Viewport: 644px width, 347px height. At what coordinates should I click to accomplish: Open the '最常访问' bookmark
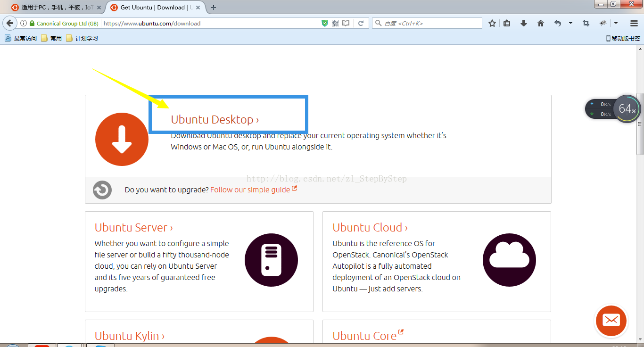[21, 38]
